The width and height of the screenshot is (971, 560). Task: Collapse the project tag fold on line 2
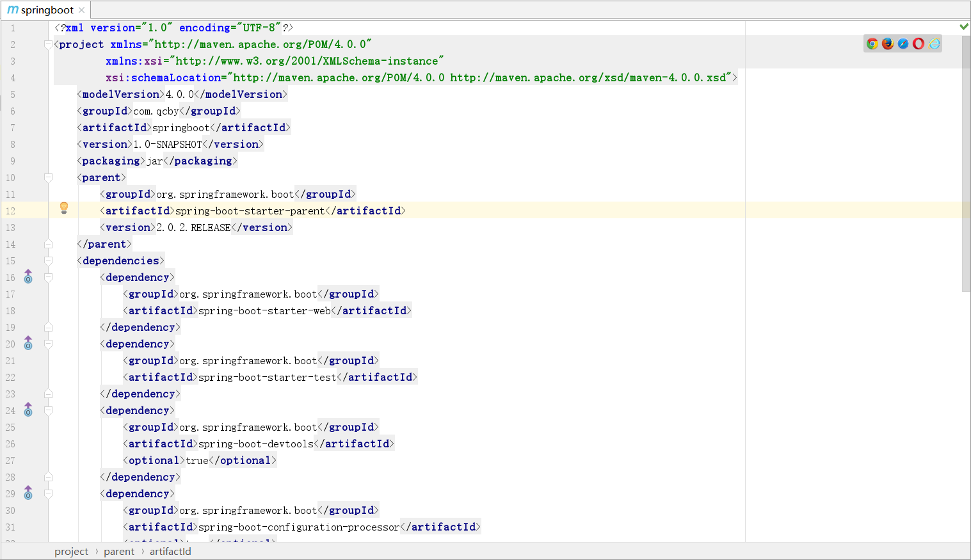click(x=48, y=45)
